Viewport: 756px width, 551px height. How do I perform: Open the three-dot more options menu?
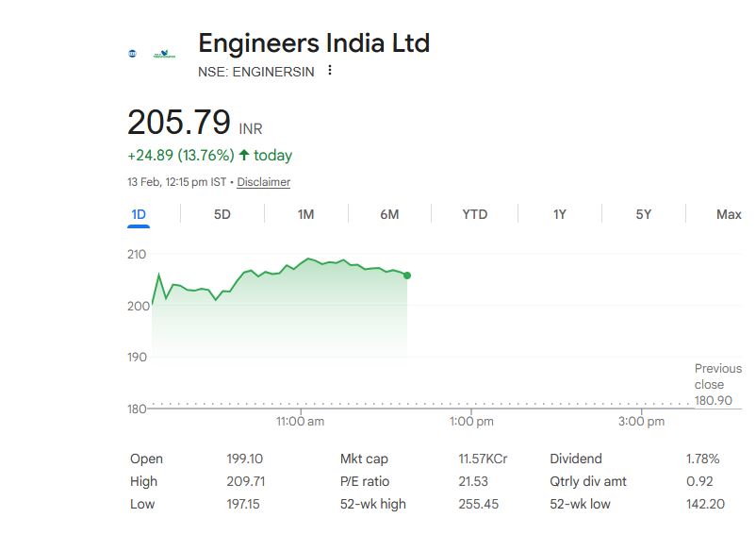(329, 71)
